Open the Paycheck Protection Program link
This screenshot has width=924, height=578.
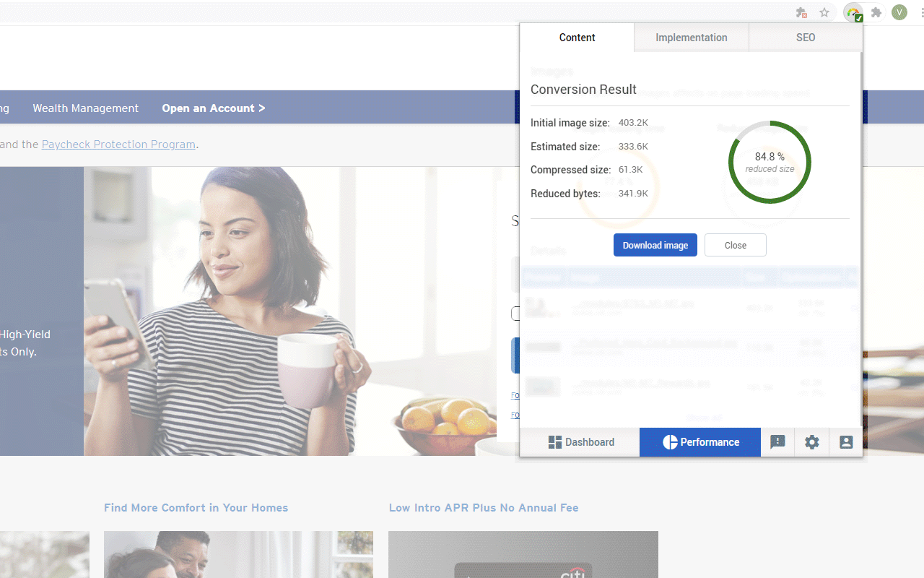click(118, 144)
